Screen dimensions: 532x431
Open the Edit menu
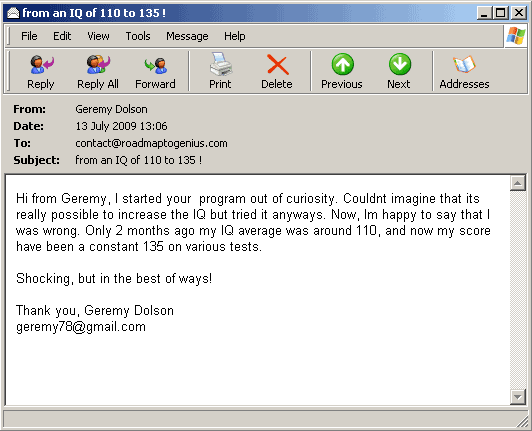coord(62,36)
